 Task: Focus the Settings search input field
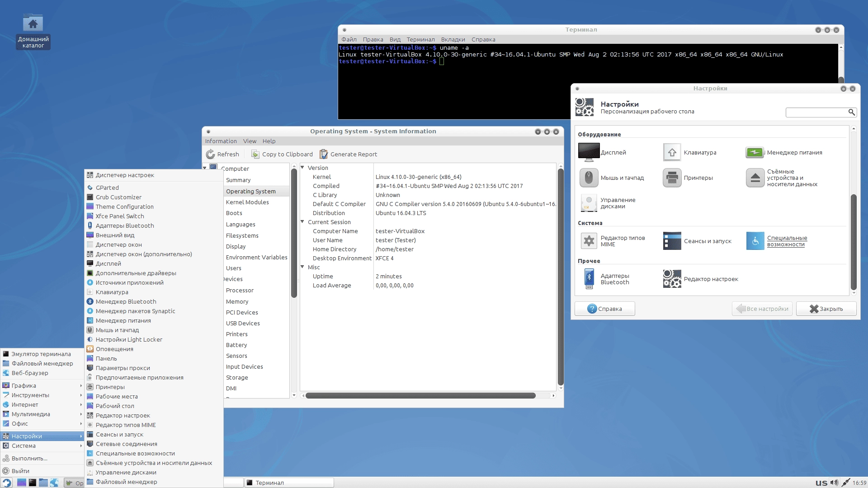816,112
